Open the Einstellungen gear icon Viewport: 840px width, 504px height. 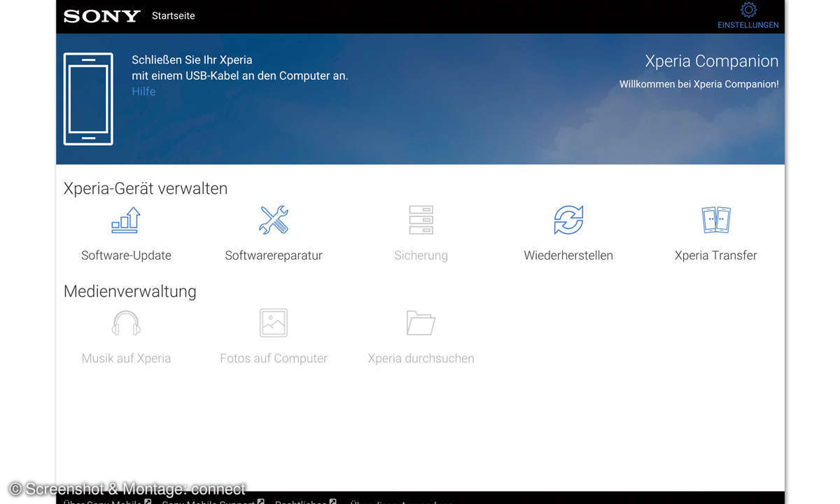tap(748, 10)
